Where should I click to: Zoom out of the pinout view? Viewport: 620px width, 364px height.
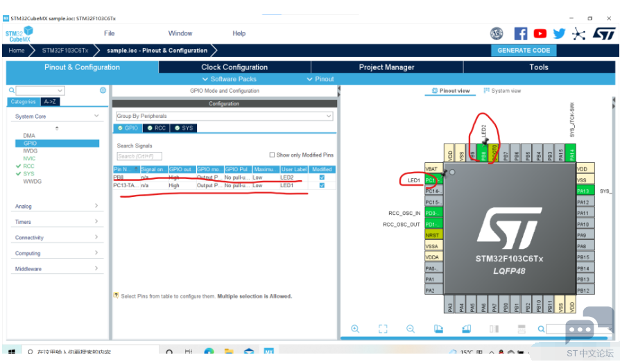pos(411,329)
